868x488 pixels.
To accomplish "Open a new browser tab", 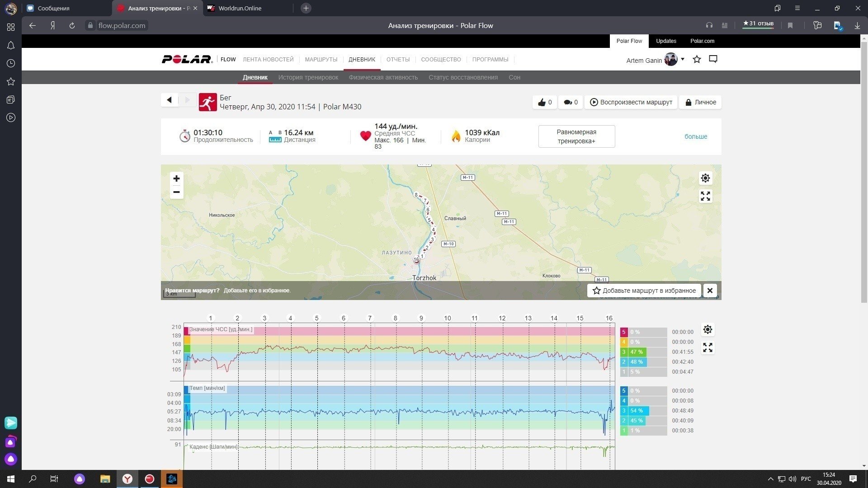I will [x=306, y=8].
